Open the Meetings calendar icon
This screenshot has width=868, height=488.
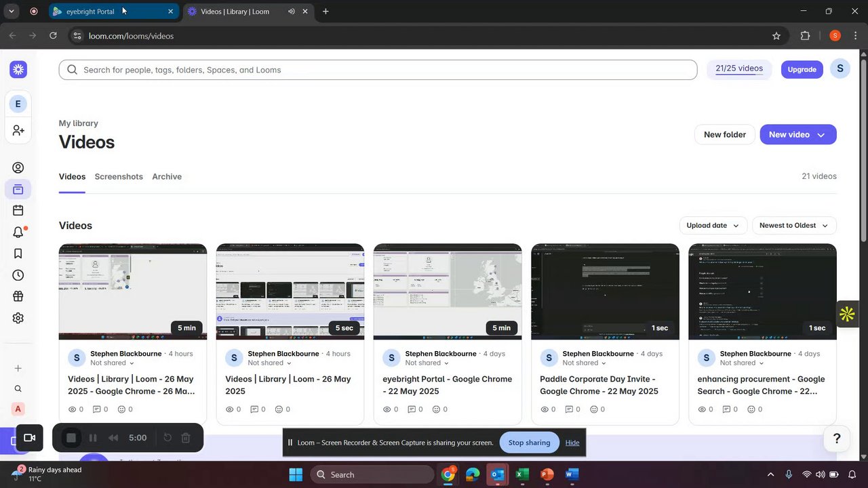tap(18, 211)
